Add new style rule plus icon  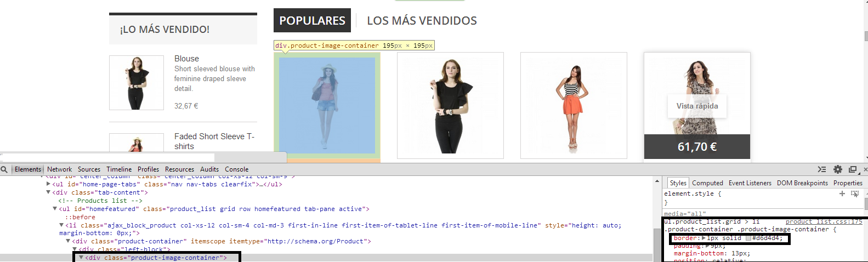click(x=842, y=193)
